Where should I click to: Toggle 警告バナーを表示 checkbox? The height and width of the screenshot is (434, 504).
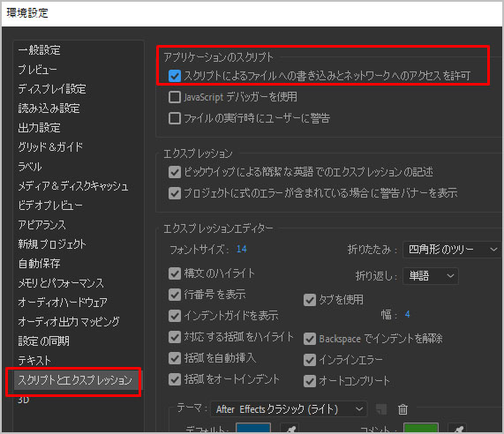(x=175, y=193)
